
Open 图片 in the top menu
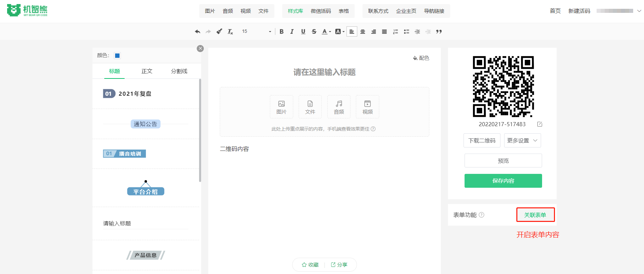(x=210, y=11)
